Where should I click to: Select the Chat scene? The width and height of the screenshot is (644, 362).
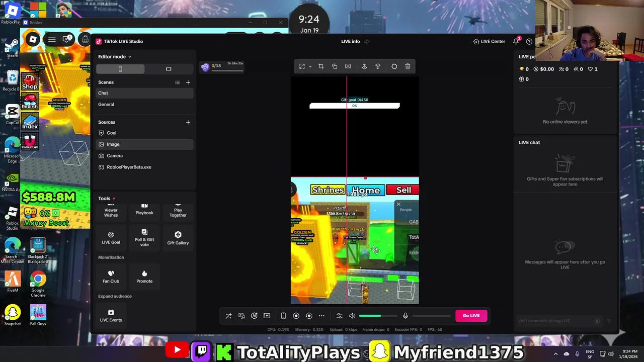[144, 93]
